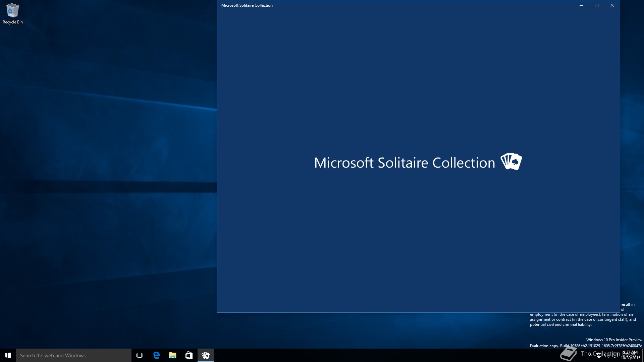644x362 pixels.
Task: Focus the 'Search the web and Windows' box
Action: click(x=74, y=355)
